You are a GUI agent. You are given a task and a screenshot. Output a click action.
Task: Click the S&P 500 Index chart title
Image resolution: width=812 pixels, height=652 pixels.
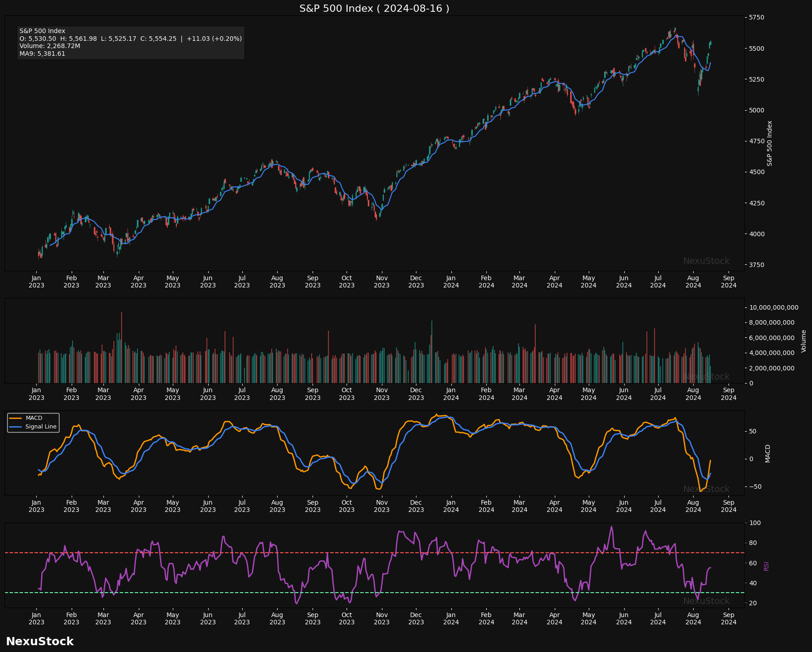point(374,9)
